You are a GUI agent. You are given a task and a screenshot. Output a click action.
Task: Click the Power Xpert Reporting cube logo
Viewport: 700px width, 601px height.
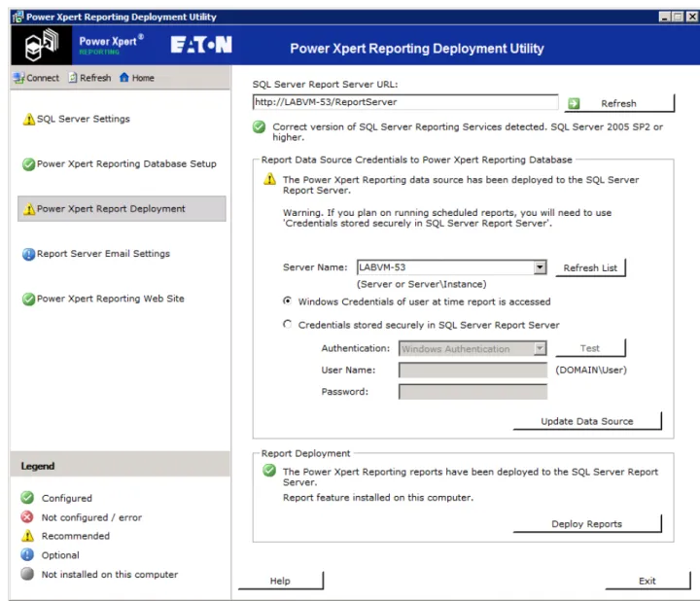point(42,45)
